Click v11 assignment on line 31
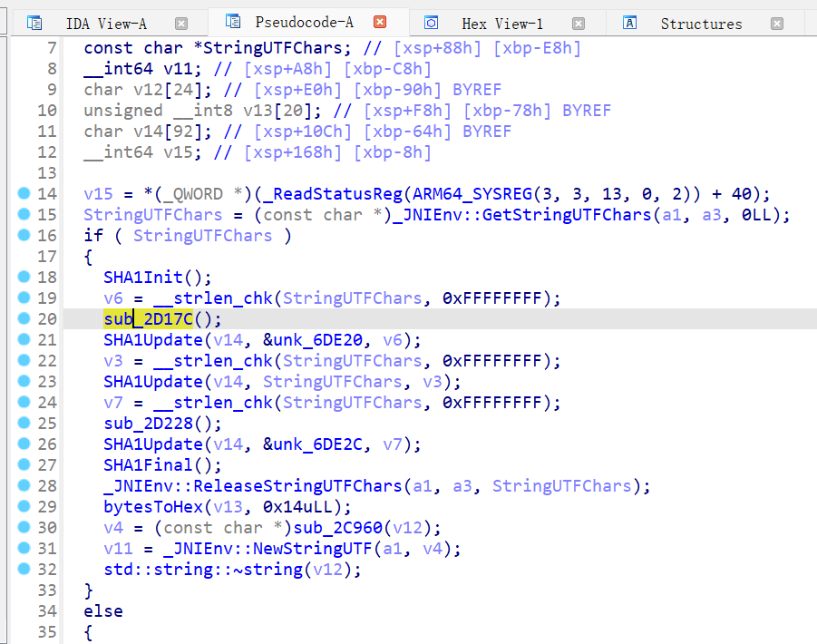This screenshot has height=644, width=817. click(x=118, y=548)
